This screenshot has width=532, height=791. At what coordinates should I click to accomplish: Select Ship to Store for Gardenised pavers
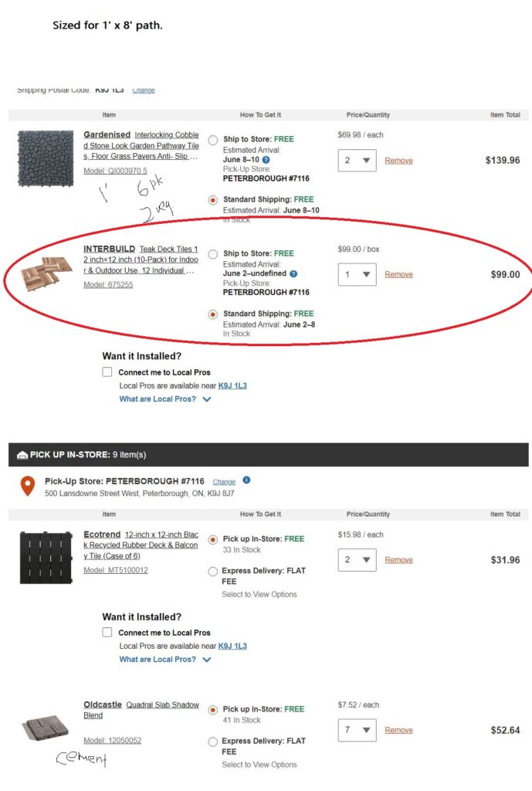(x=213, y=140)
